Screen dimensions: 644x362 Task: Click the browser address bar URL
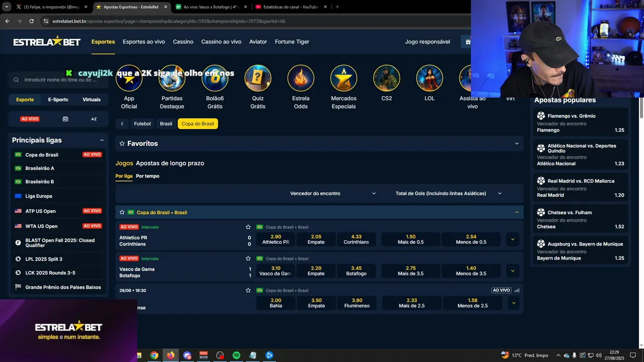click(x=169, y=21)
